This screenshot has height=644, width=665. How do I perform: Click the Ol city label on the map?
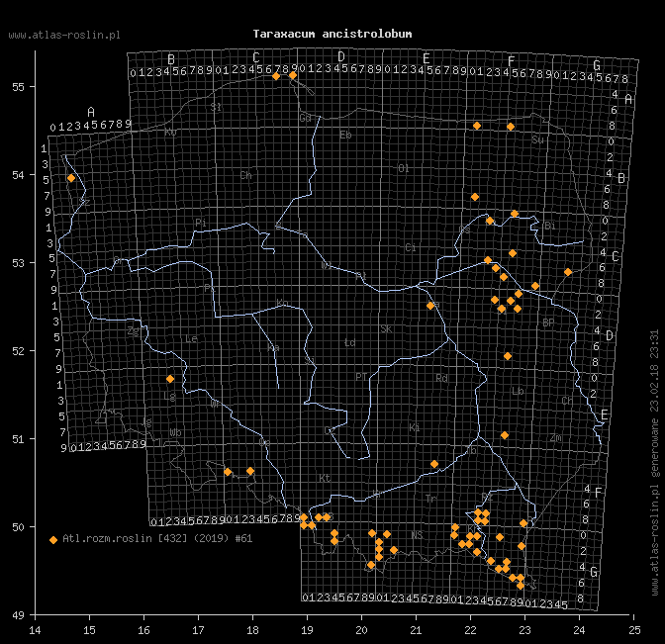404,169
